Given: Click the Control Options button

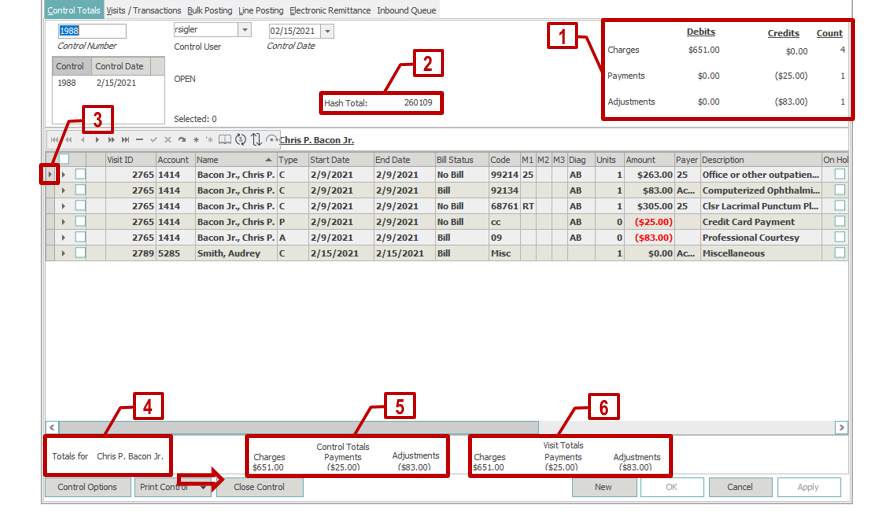Looking at the screenshot, I should pyautogui.click(x=87, y=487).
